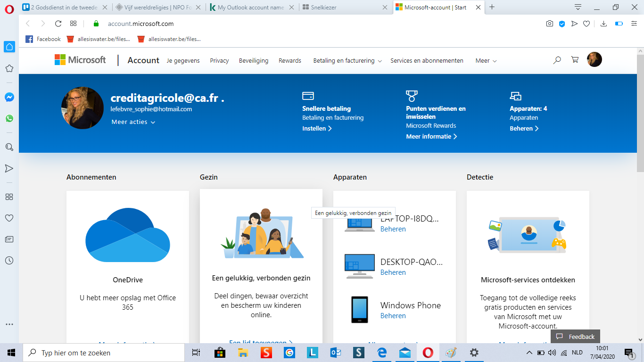
Task: Open the Facebook bookmark
Action: pyautogui.click(x=43, y=39)
